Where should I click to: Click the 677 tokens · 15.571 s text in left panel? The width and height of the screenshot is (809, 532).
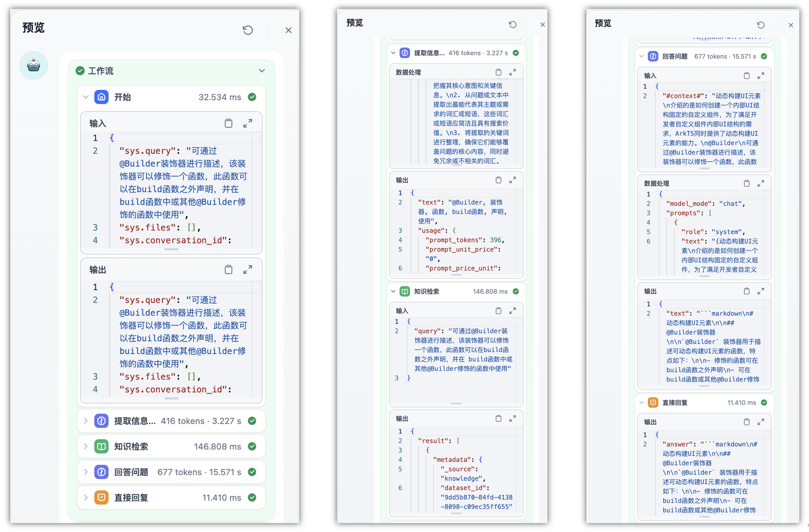pyautogui.click(x=199, y=472)
